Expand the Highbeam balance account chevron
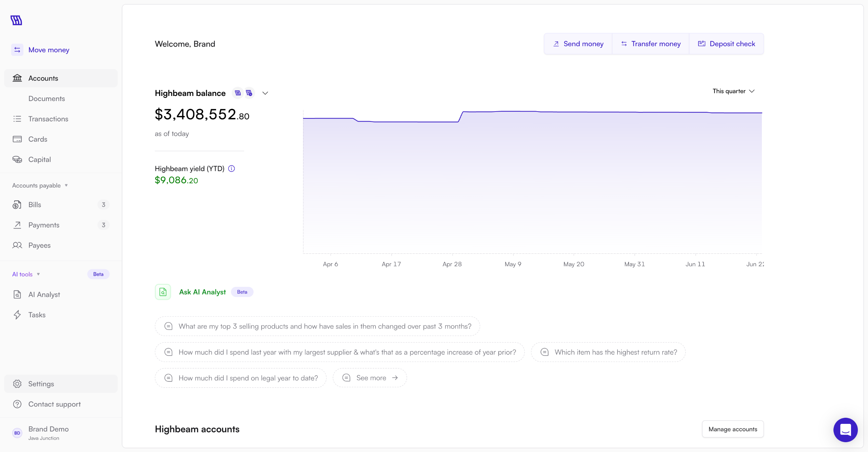 point(265,93)
